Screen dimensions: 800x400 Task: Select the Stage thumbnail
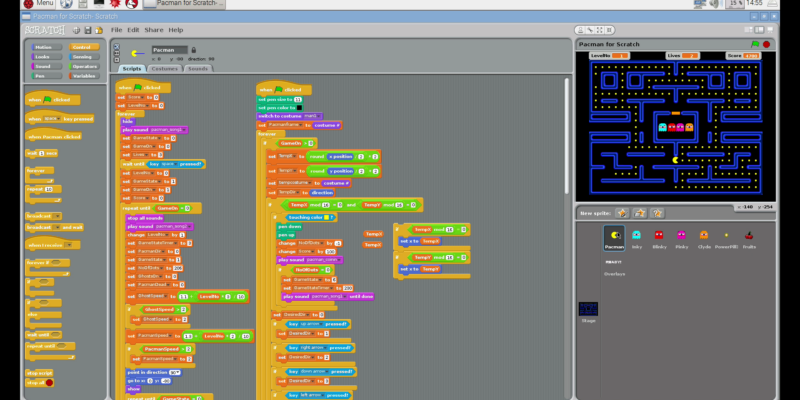[x=588, y=312]
